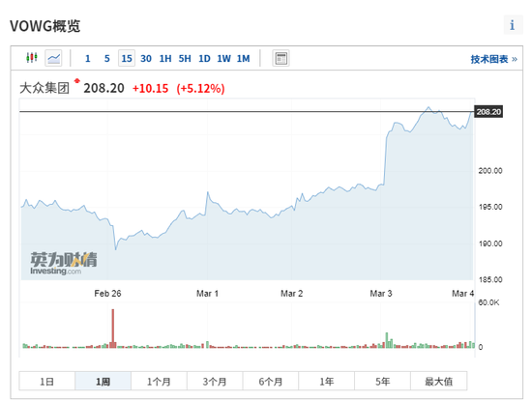Select the 1D interval

point(204,59)
